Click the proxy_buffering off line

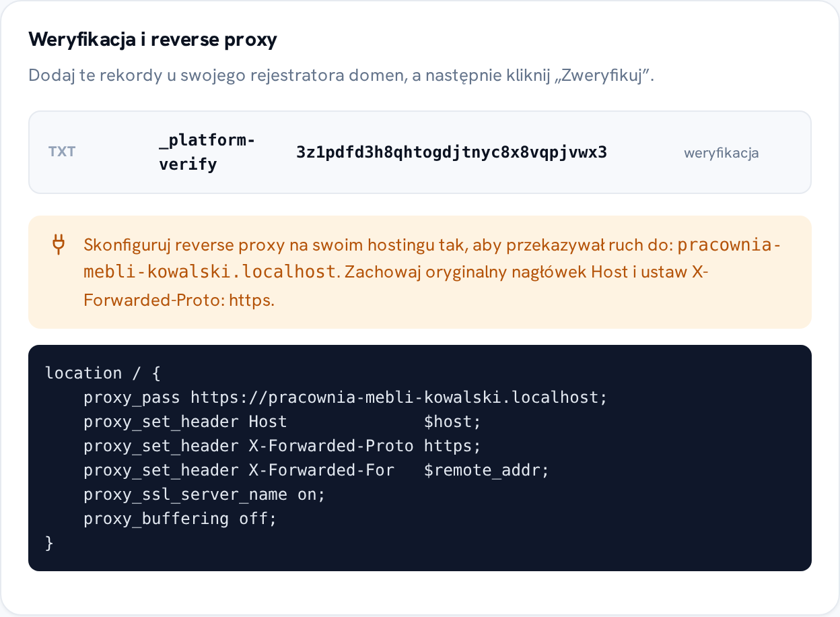[x=180, y=519]
